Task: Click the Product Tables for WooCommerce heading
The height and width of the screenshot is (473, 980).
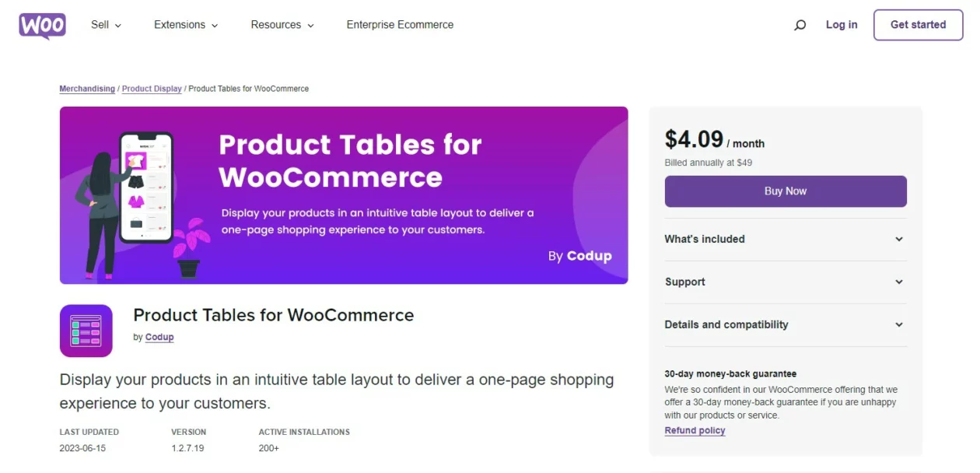Action: click(x=274, y=315)
